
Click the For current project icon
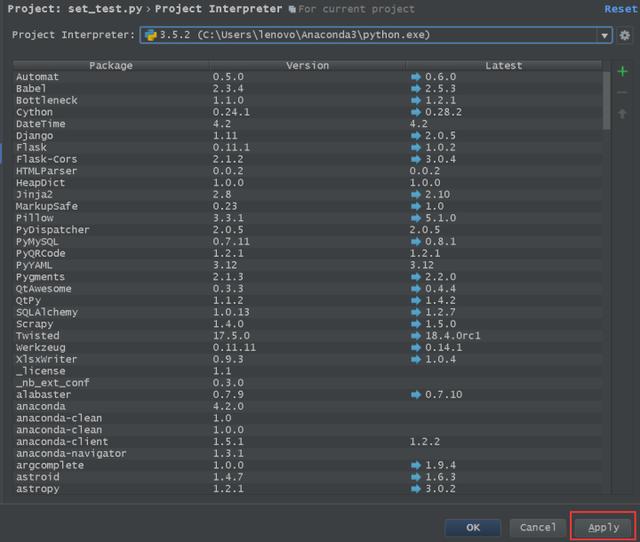pyautogui.click(x=292, y=9)
